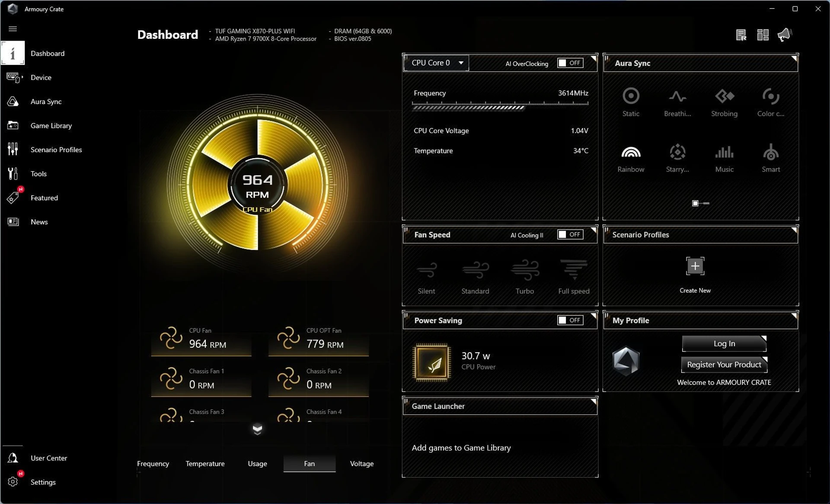Toggle AI Cooling II switch
This screenshot has width=830, height=504.
pyautogui.click(x=570, y=235)
